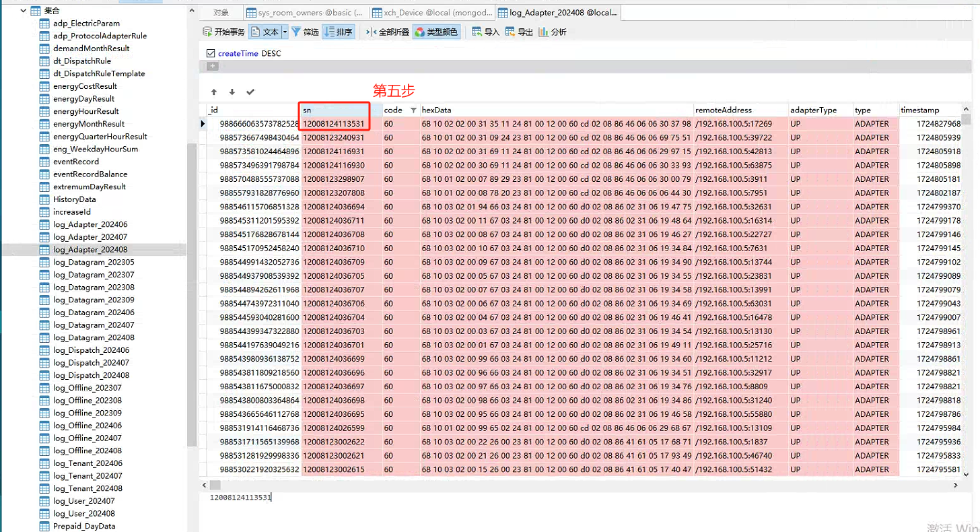Toggle 类型颜色 type color highlighting
The height and width of the screenshot is (532, 980).
(x=436, y=32)
